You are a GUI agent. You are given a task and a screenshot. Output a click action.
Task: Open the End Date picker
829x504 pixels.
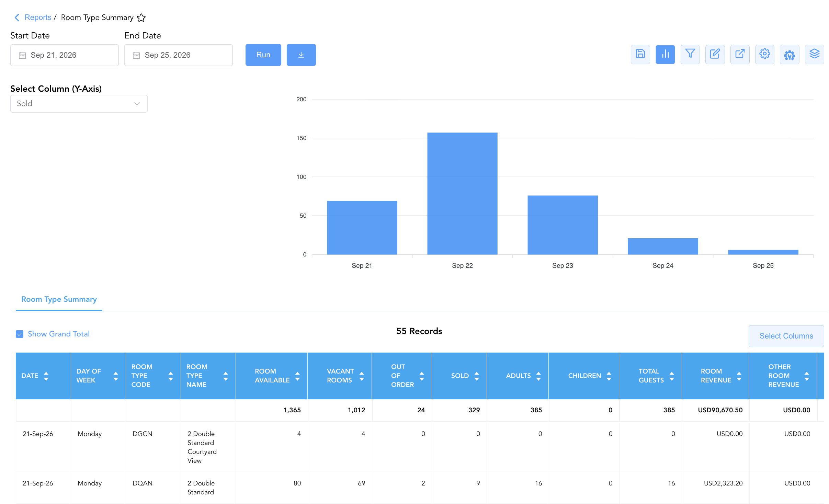(179, 55)
